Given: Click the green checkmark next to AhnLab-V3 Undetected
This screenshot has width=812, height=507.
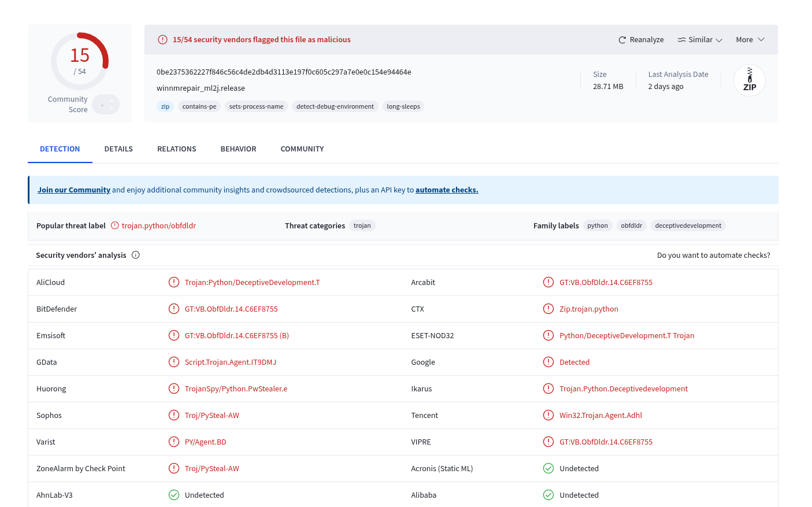Looking at the screenshot, I should (x=174, y=495).
